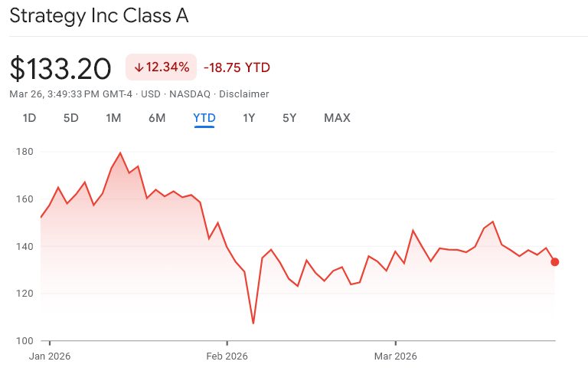Show the 1M price history
This screenshot has width=588, height=381.
click(x=113, y=118)
